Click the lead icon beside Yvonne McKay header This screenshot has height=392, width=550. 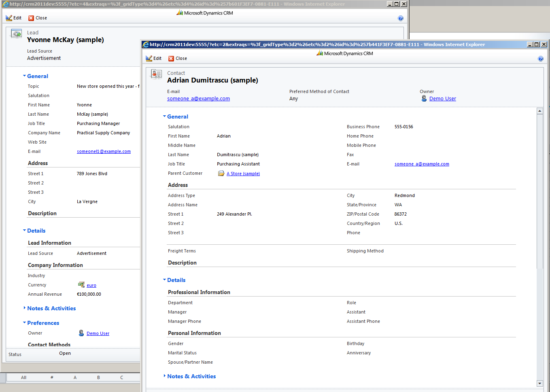pos(16,34)
